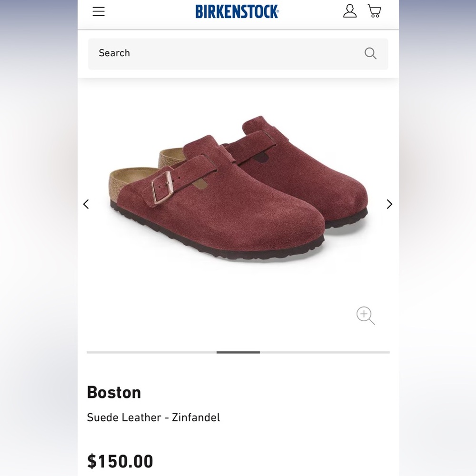This screenshot has height=476, width=476.
Task: Show the next product photo with right chevron
Action: click(x=389, y=204)
